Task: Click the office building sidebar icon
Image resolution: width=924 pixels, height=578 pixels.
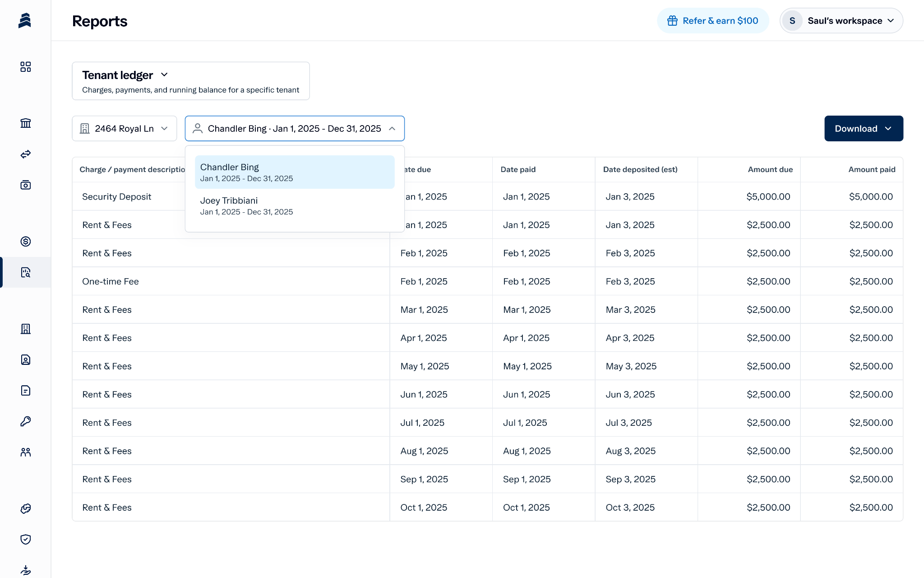Action: pos(26,329)
